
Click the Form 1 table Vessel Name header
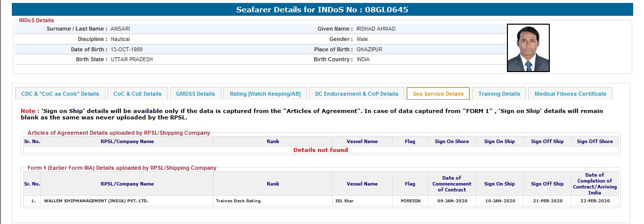[362, 184]
